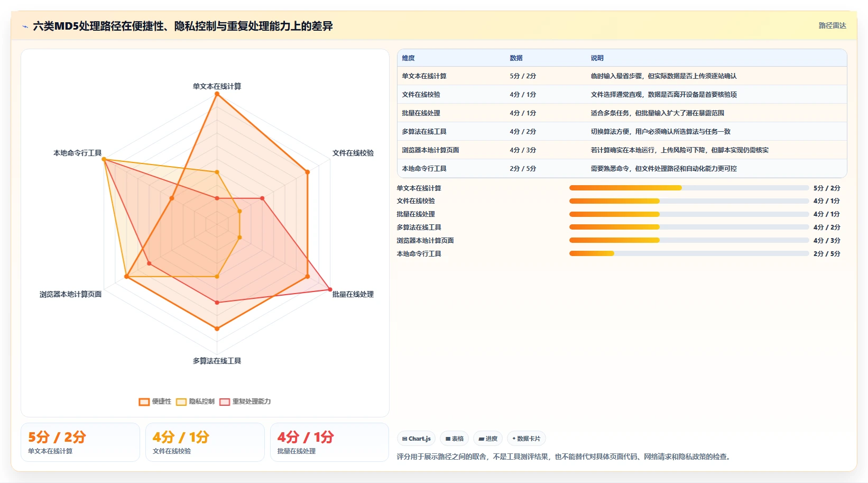This screenshot has width=868, height=483.
Task: Click the 进度 chip
Action: [x=488, y=439]
